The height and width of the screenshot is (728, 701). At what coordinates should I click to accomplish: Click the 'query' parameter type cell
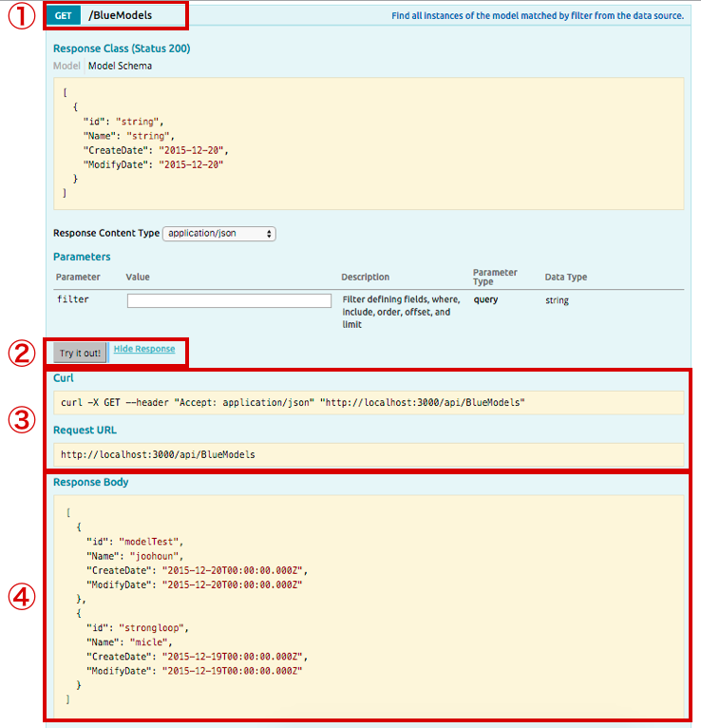[x=485, y=300]
